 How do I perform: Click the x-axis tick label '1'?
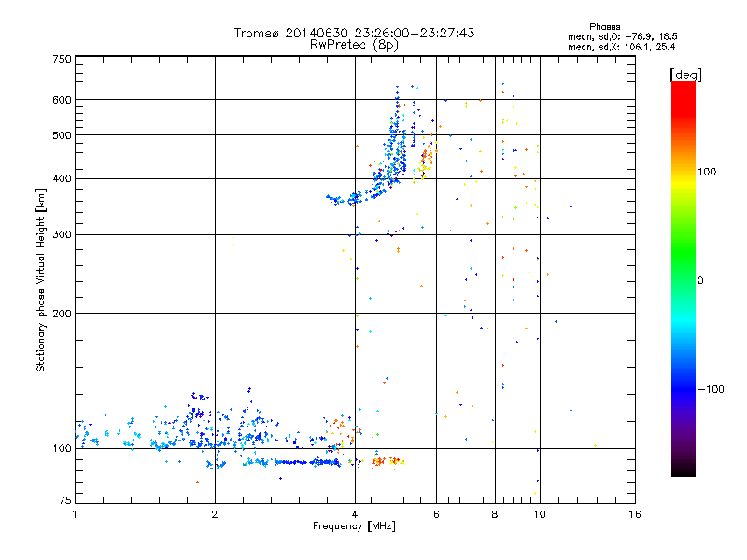[x=75, y=514]
